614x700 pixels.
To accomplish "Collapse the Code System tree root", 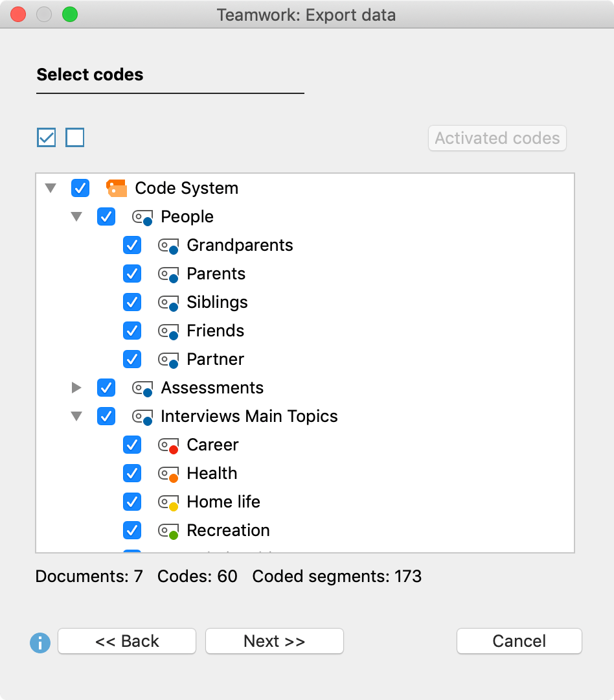I will tap(51, 188).
